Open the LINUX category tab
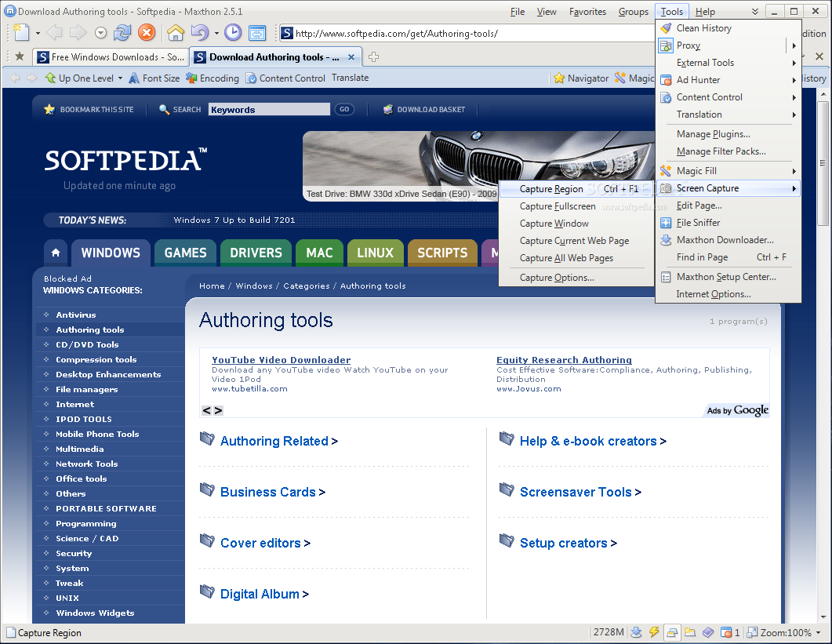832x644 pixels. tap(375, 253)
